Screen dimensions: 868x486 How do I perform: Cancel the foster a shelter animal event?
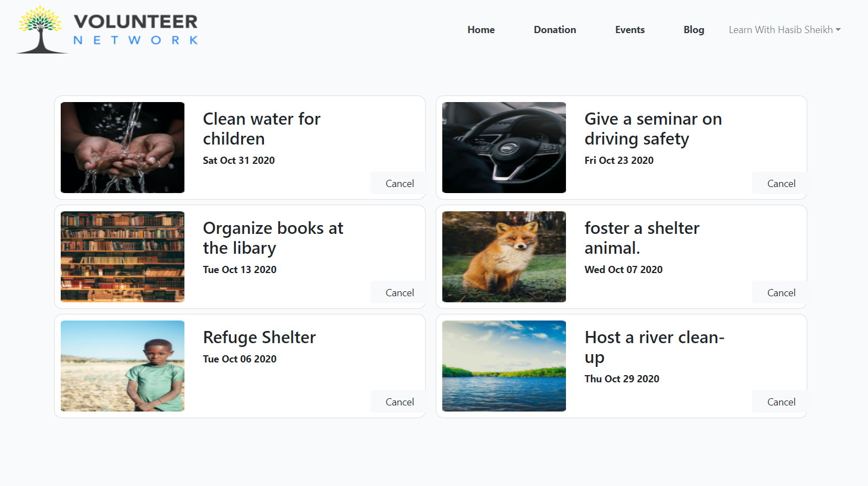click(781, 292)
